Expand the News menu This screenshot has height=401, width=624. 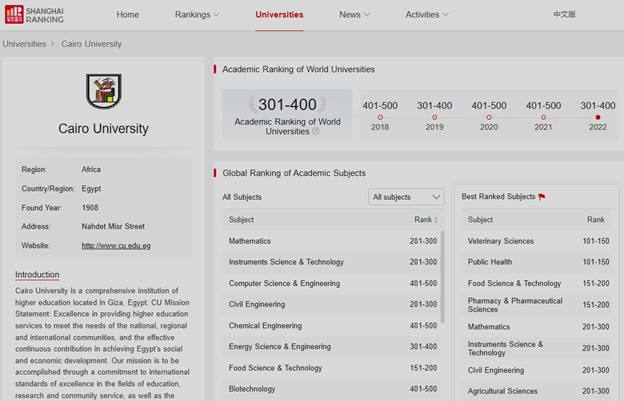point(354,15)
